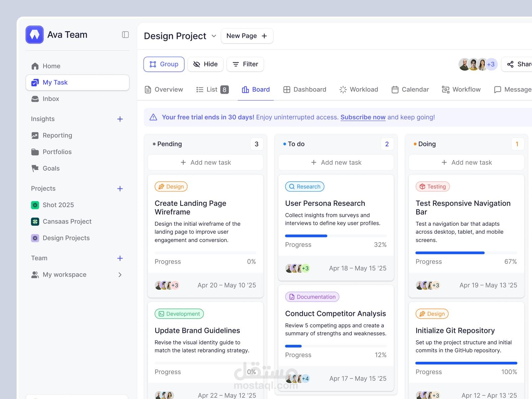Expand My workspace with the chevron
Image resolution: width=532 pixels, height=399 pixels.
[120, 275]
